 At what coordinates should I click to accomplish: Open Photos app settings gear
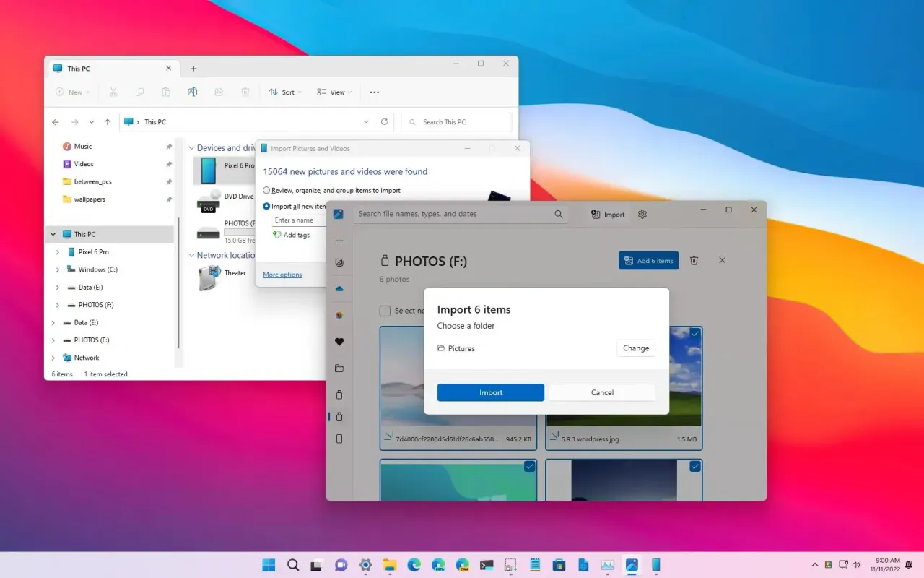point(641,214)
